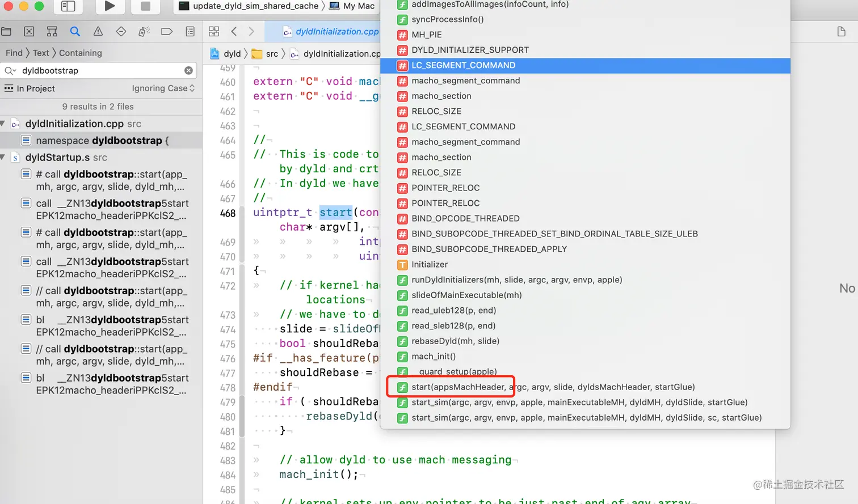This screenshot has width=858, height=504.
Task: Select the highlighted LC_SEGMENT_COMMAND entry
Action: 585,65
